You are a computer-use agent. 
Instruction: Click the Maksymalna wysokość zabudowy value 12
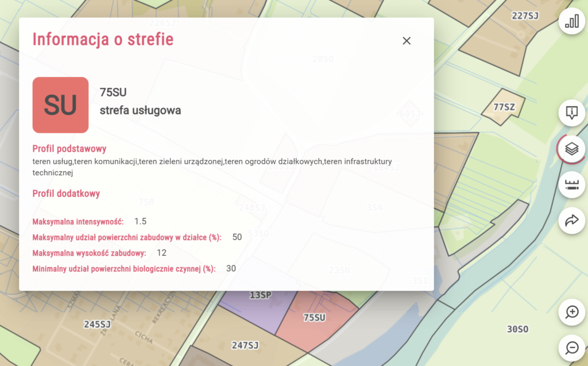(161, 253)
